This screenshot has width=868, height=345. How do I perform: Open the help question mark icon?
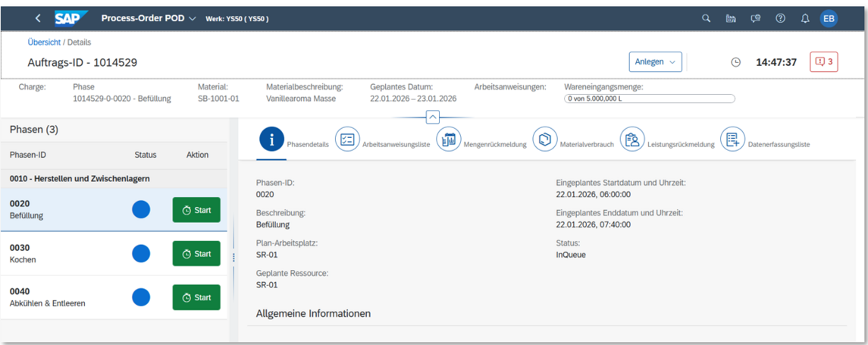pos(781,18)
